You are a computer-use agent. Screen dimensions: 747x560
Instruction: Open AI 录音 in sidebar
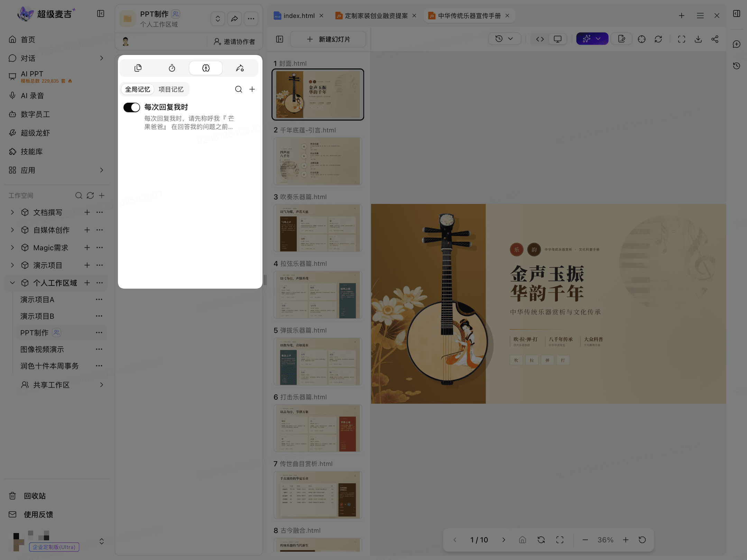pos(32,96)
